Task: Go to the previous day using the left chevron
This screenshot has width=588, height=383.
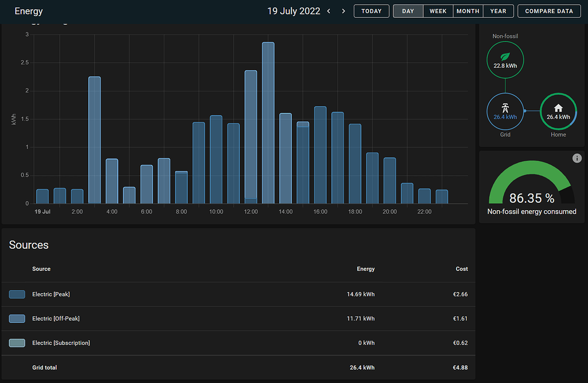Action: click(328, 10)
